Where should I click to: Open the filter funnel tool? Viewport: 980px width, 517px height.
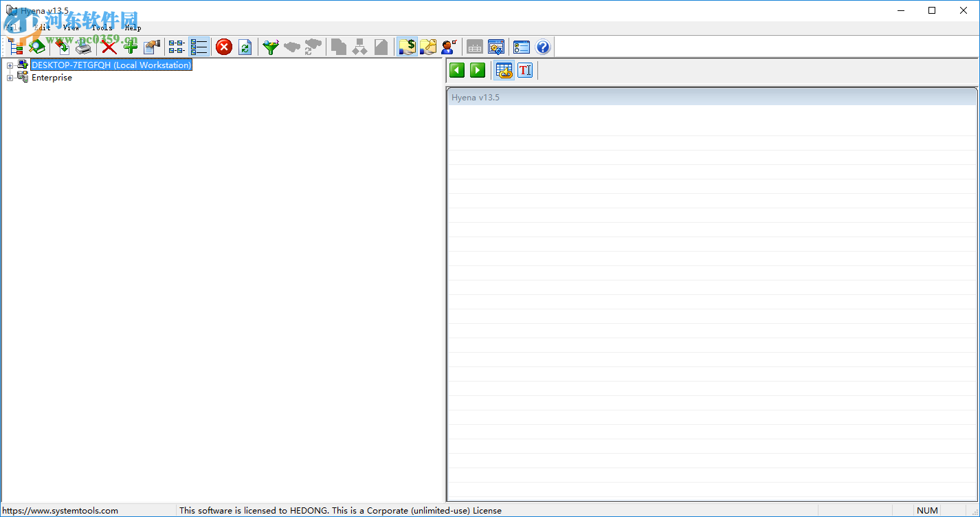coord(270,47)
